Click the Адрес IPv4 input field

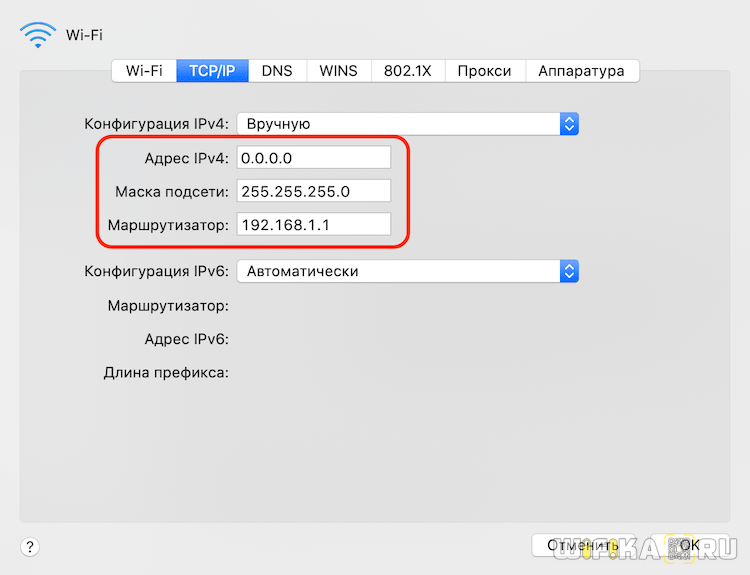[314, 158]
